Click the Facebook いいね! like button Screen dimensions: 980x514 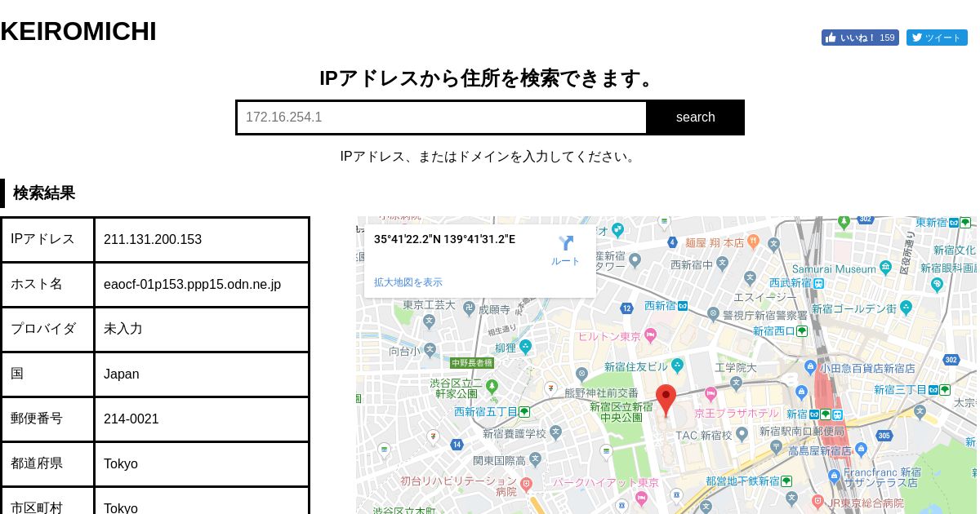tap(860, 38)
